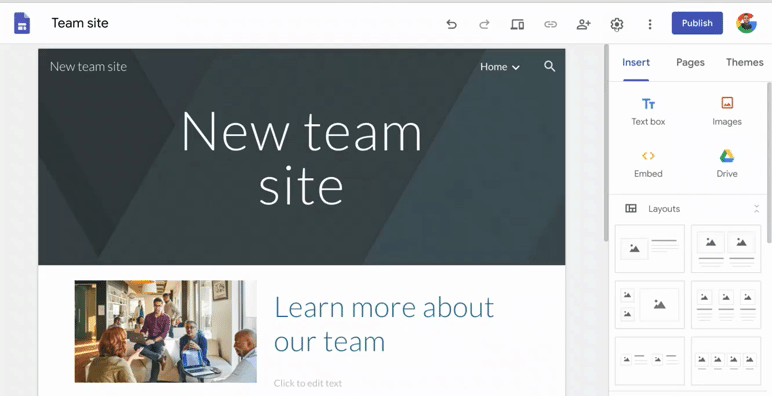Click the undo arrow icon

(451, 24)
